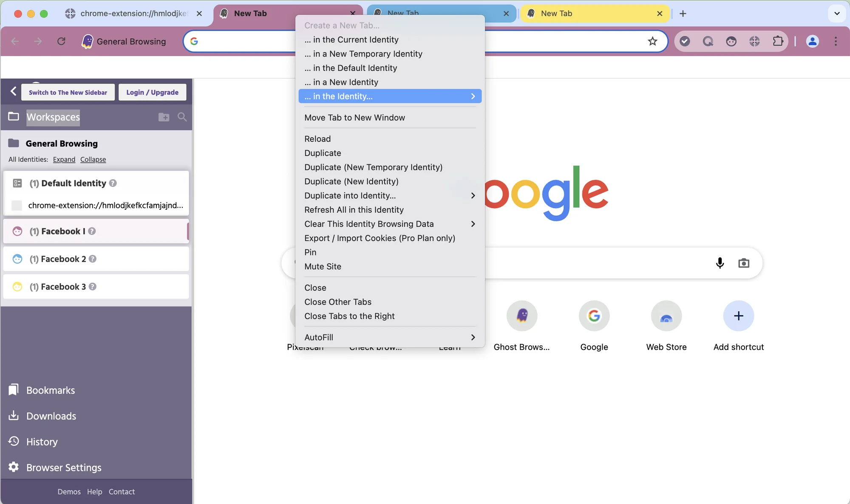This screenshot has height=504, width=850.
Task: Bookmark the page with the star icon
Action: click(x=652, y=41)
